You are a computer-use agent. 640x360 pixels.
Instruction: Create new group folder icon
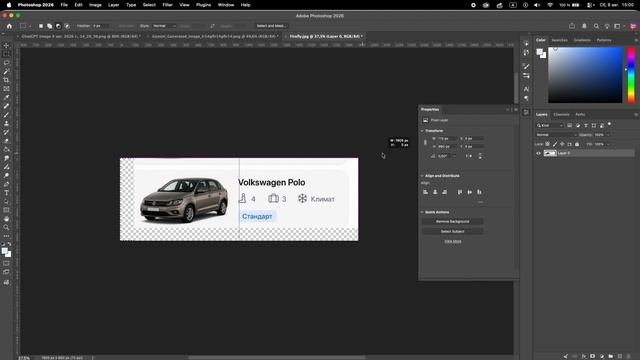pyautogui.click(x=611, y=356)
